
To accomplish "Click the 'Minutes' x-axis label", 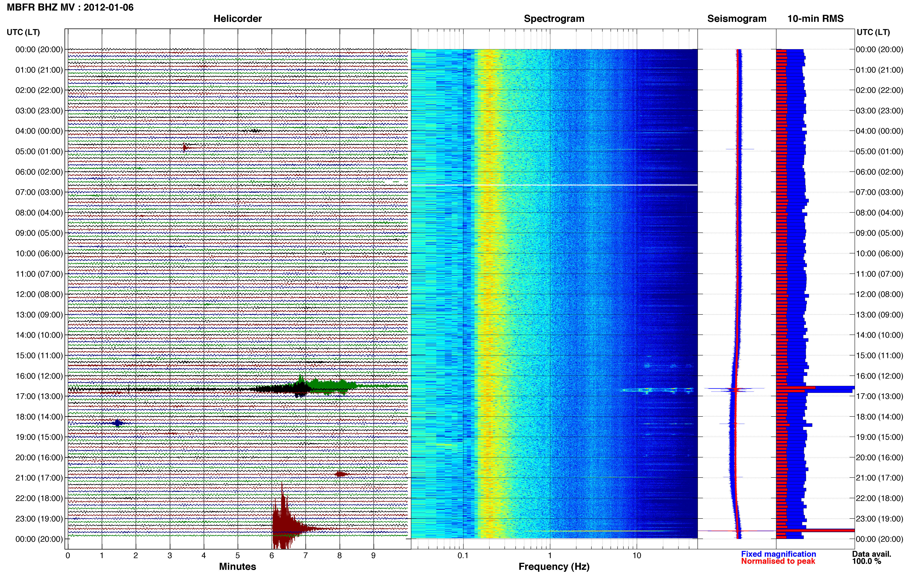I will tap(238, 566).
